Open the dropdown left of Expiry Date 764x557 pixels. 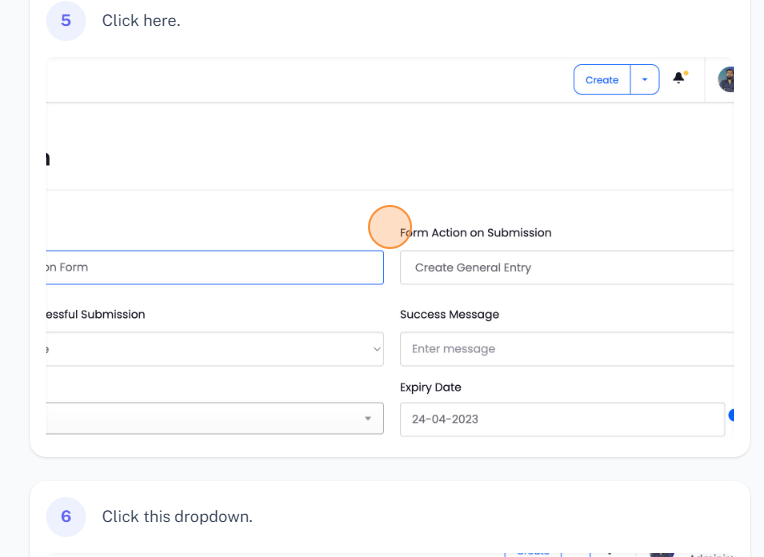pyautogui.click(x=215, y=418)
